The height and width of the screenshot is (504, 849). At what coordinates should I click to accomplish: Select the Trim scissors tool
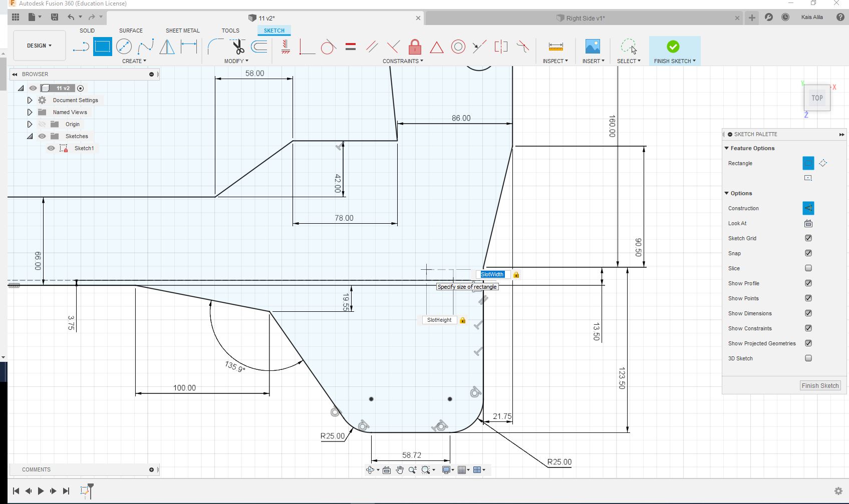point(237,47)
